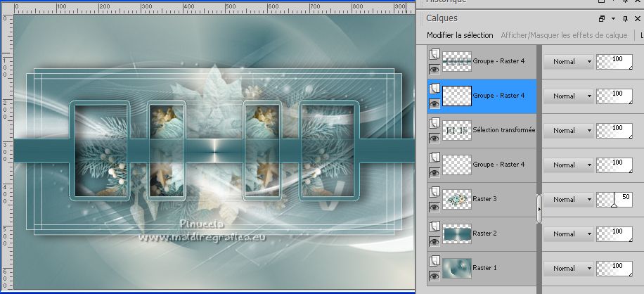The width and height of the screenshot is (644, 294).
Task: Click the Raster 3 opacity slider at 50
Action: tap(614, 199)
